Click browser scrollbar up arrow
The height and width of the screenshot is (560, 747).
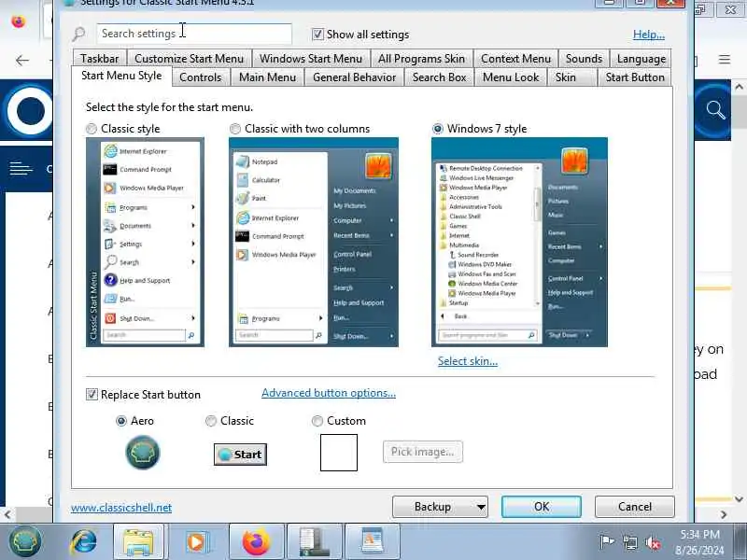(739, 87)
